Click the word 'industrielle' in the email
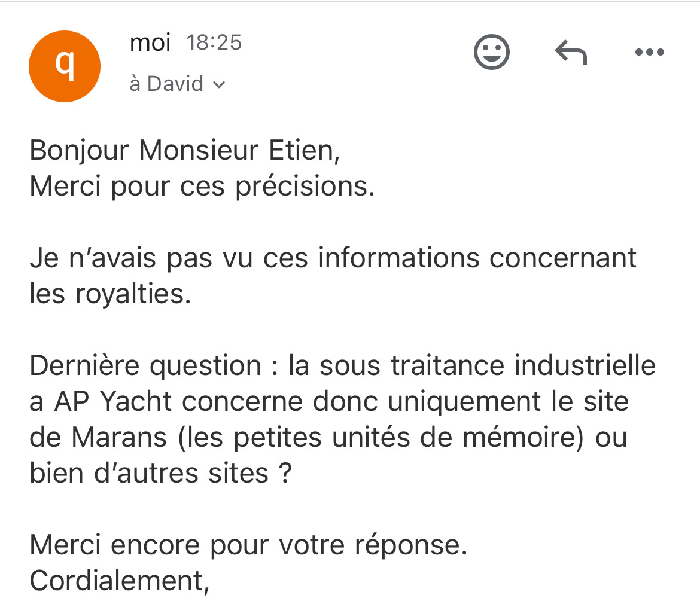Screen dimensions: 700x604 tap(585, 365)
